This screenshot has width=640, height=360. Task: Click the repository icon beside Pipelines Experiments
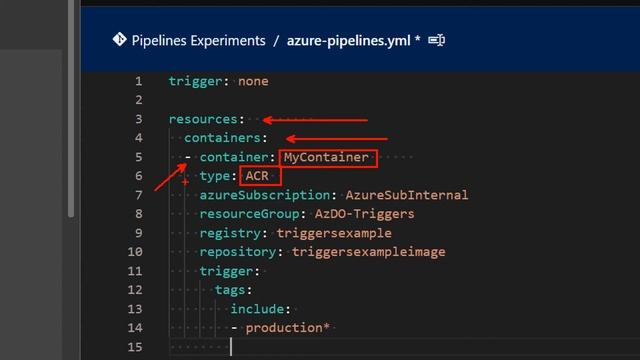coord(120,40)
